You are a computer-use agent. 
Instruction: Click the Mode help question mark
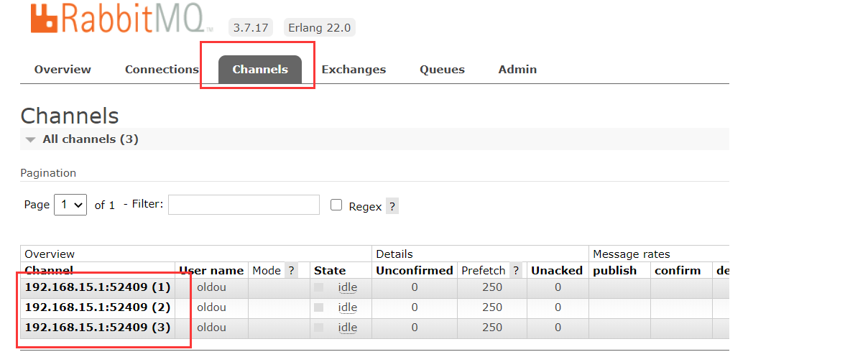pos(291,271)
